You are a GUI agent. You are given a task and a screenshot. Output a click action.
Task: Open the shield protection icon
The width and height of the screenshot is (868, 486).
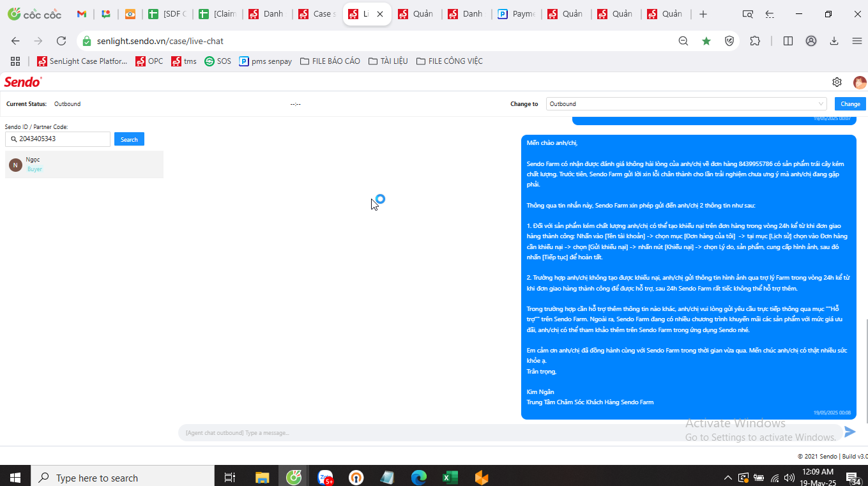(729, 41)
